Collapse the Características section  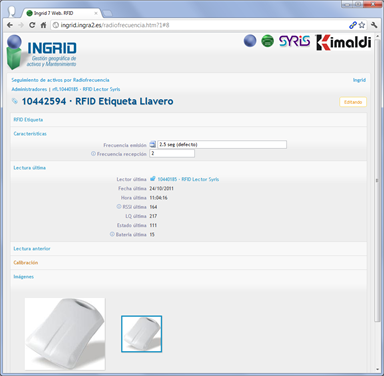click(x=30, y=134)
